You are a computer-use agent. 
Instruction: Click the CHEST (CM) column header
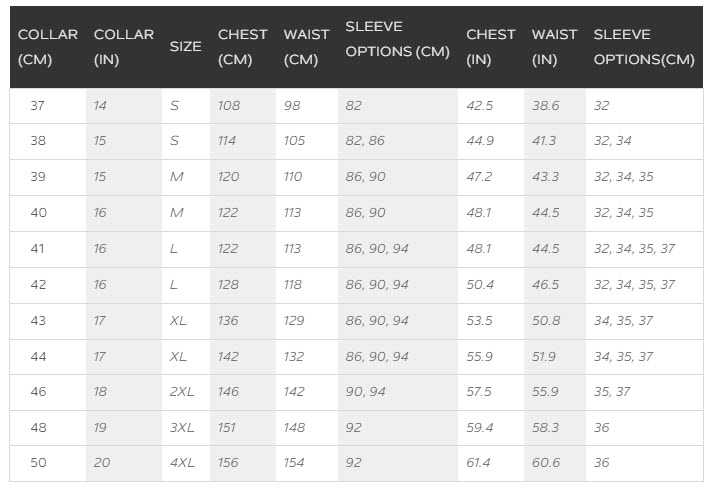(242, 47)
